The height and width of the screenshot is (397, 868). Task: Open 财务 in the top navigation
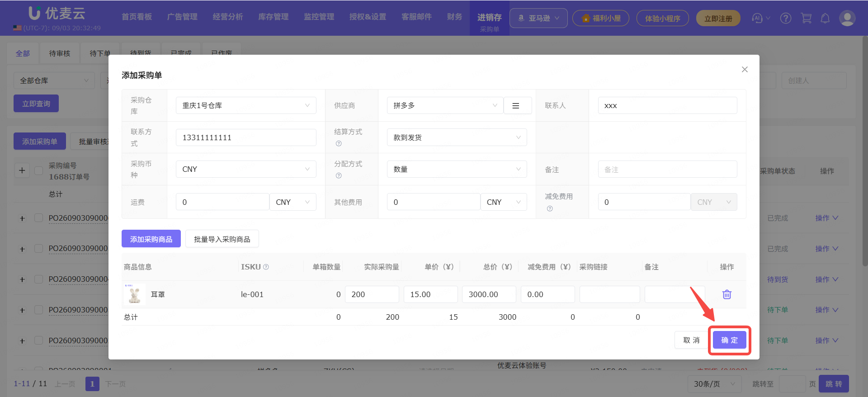(x=455, y=17)
